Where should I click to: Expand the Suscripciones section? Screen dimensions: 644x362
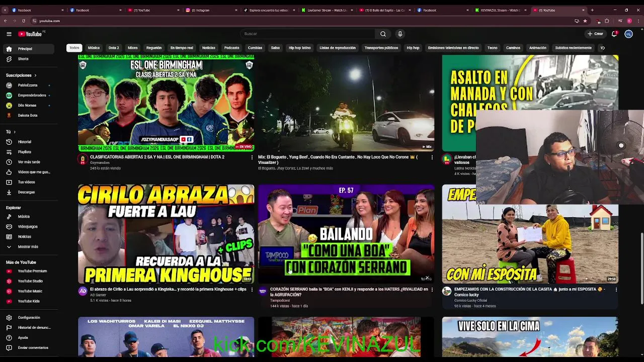click(21, 75)
